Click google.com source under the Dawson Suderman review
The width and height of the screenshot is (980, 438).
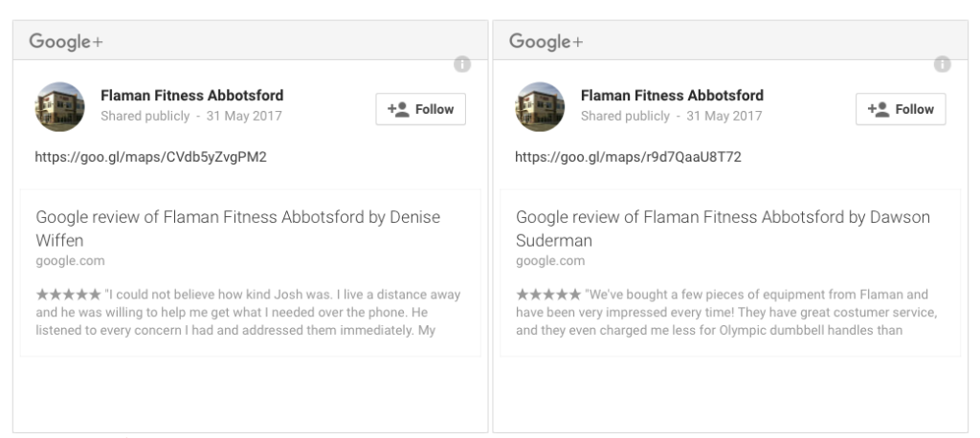tap(550, 260)
